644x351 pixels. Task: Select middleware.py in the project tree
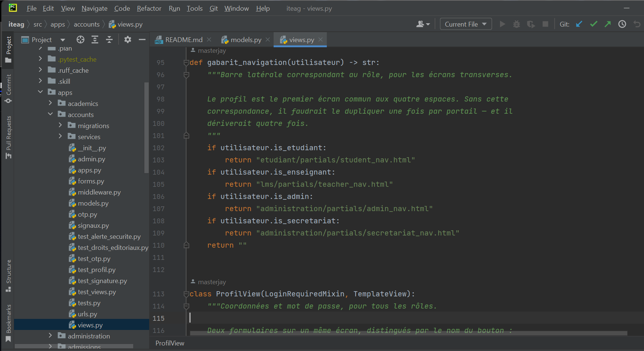[99, 192]
